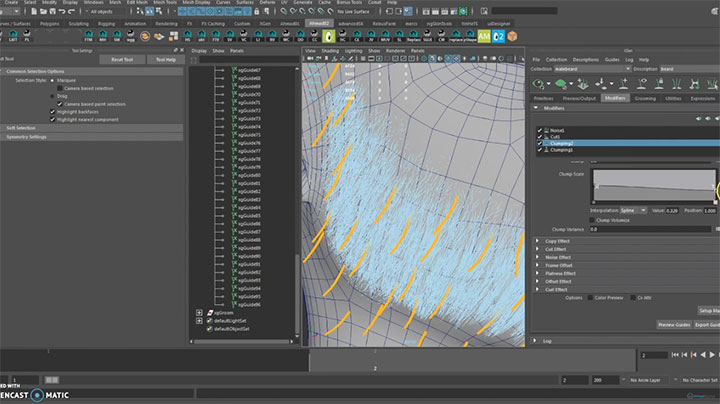Screen dimensions: 720x404
Task: Open the Modifiers tab in XGen
Action: 615,98
